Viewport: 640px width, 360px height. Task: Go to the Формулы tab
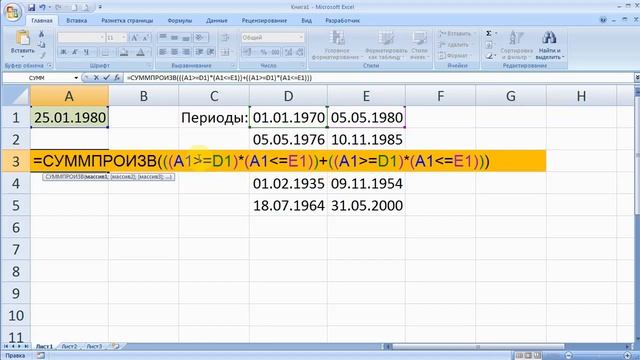[x=180, y=20]
